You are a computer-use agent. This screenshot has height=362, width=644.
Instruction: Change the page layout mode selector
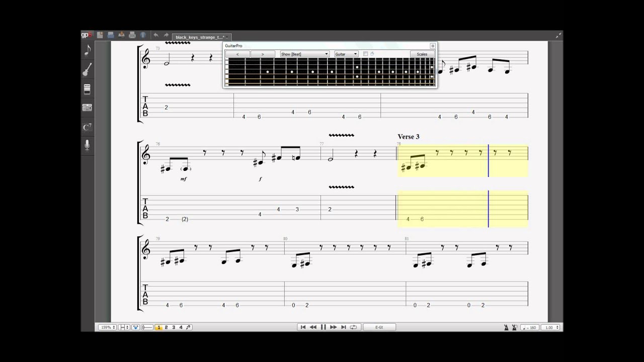[x=124, y=327]
